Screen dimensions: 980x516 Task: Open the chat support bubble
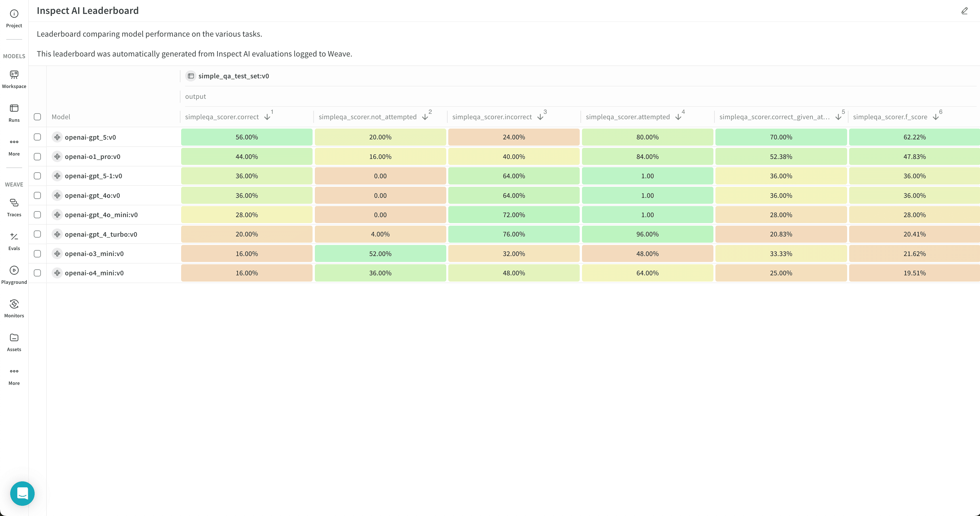[x=22, y=493]
